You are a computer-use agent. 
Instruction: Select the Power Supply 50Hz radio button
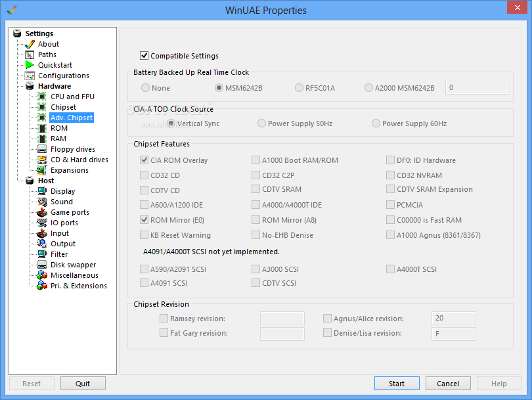click(x=262, y=123)
